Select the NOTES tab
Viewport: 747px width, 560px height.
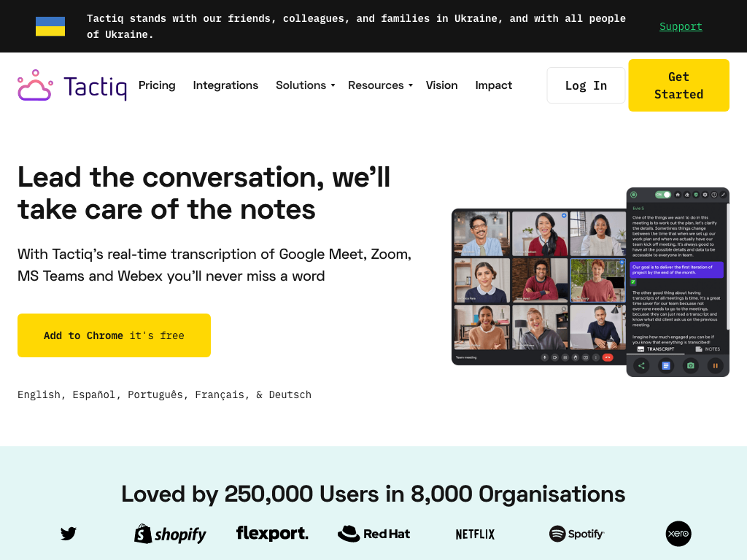click(708, 349)
